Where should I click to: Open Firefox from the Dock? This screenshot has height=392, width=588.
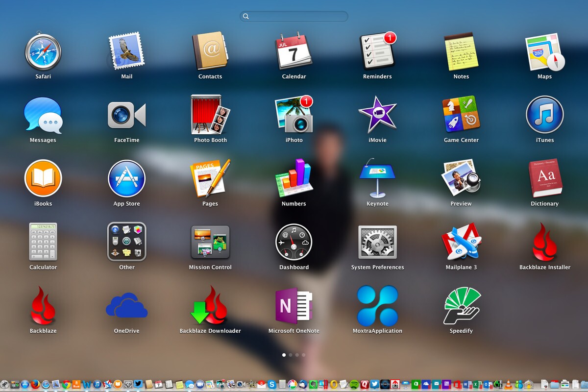(x=35, y=384)
